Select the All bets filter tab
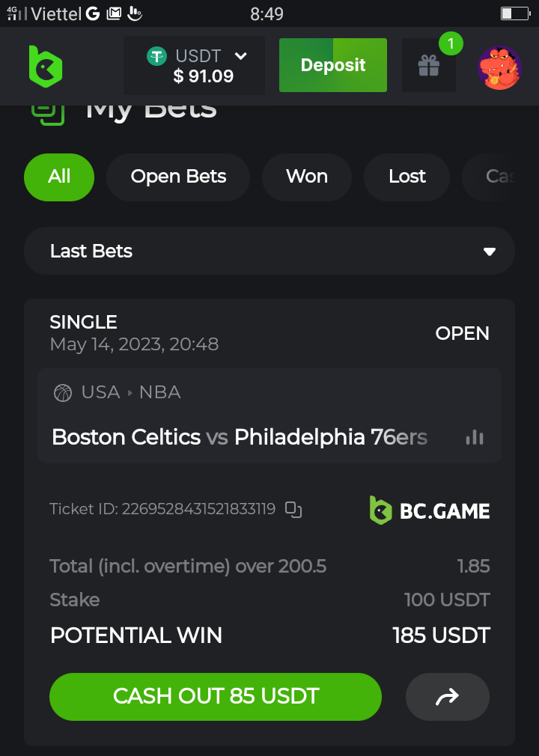The image size is (539, 756). click(59, 177)
